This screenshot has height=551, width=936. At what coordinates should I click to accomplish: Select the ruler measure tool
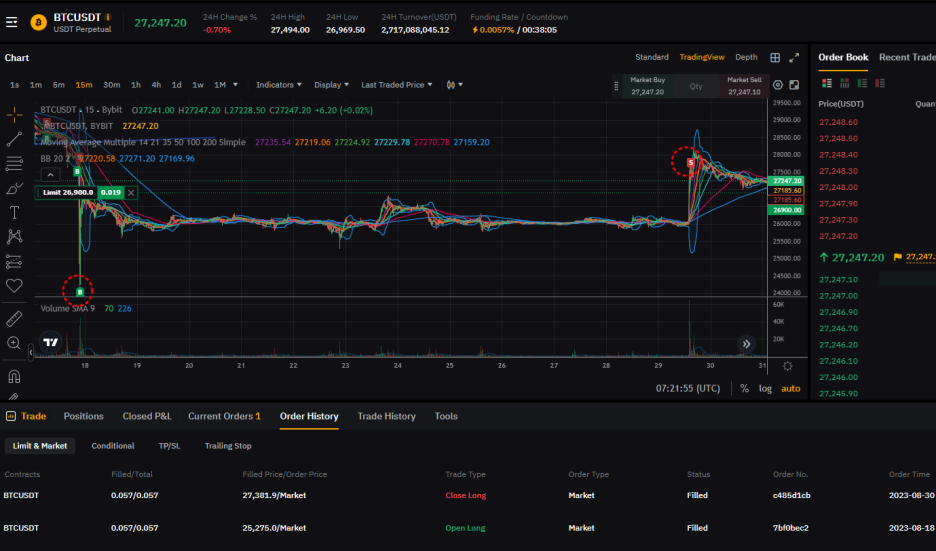pos(14,319)
